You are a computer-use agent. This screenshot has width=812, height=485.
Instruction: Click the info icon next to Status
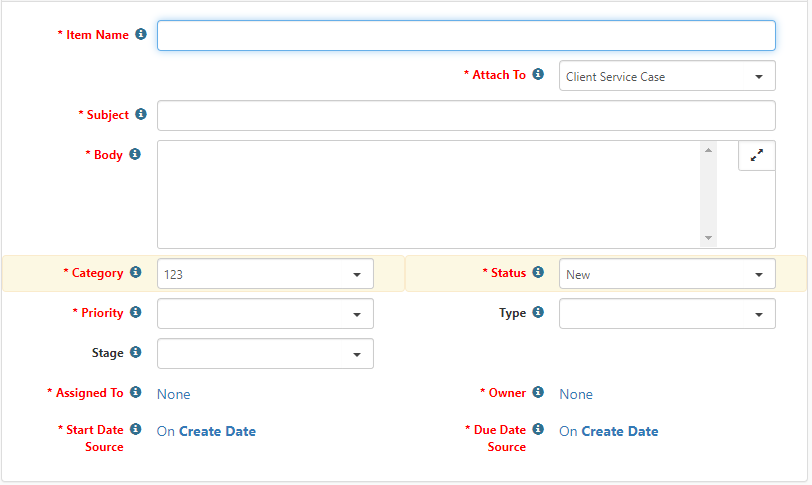coord(538,273)
